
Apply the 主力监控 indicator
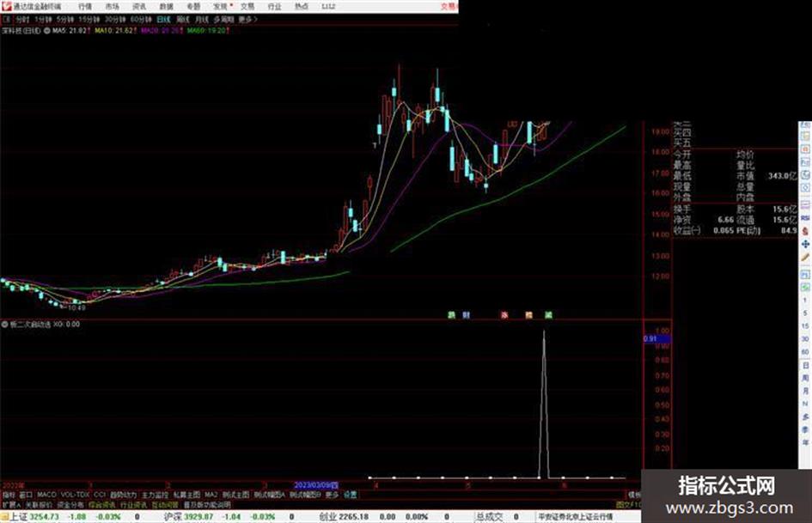point(156,495)
